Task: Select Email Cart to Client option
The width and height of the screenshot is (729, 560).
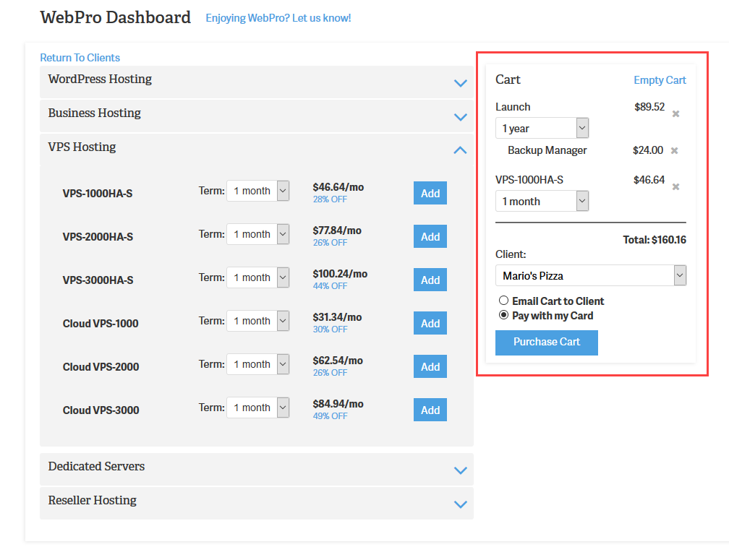Action: coord(503,301)
